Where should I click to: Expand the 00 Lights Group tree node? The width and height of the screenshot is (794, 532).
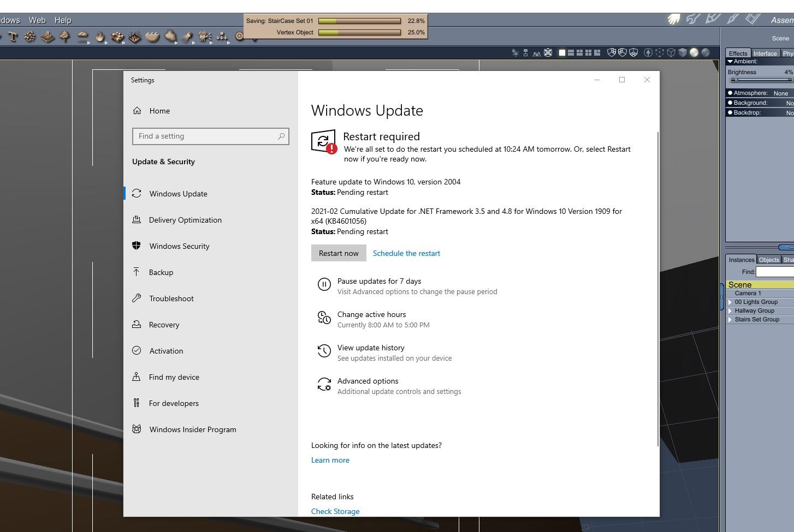tap(730, 302)
